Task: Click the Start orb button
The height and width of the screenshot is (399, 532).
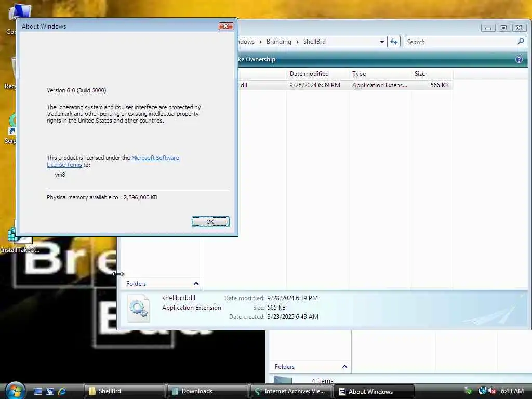Action: (x=15, y=391)
